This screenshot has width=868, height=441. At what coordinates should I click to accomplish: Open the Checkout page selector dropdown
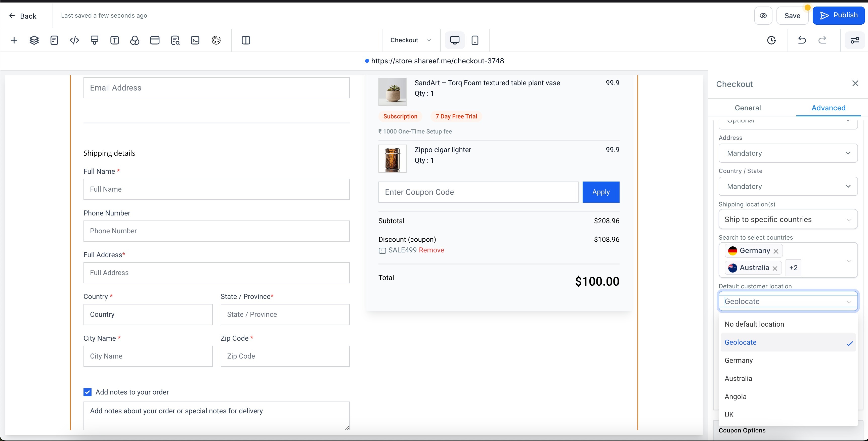[x=410, y=40]
